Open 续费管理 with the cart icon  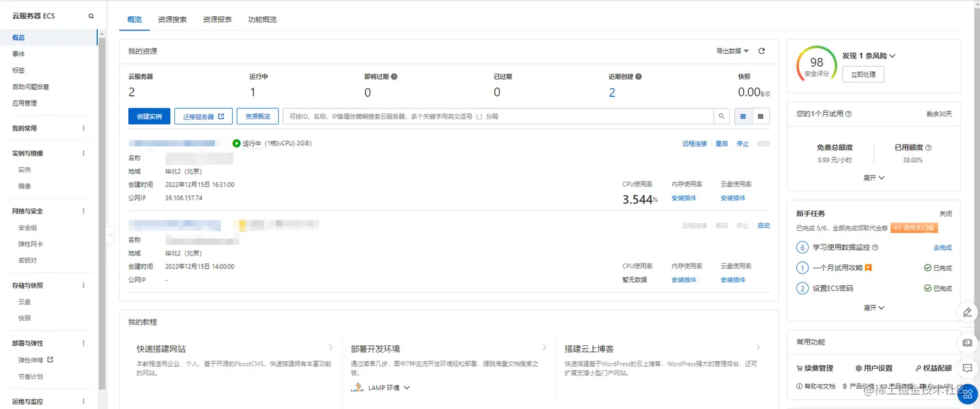[815, 368]
